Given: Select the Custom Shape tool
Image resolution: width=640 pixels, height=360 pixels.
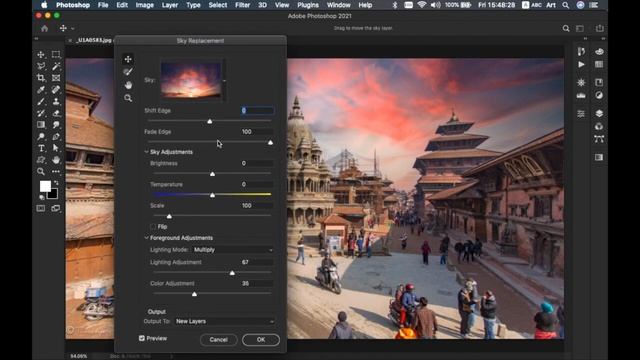Looking at the screenshot, I should coord(41,160).
